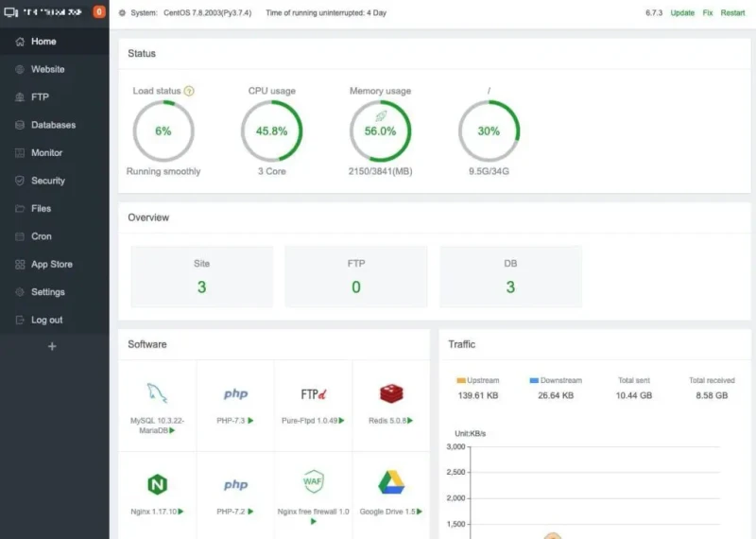The height and width of the screenshot is (539, 756).
Task: Click the Log out door icon
Action: click(x=20, y=320)
